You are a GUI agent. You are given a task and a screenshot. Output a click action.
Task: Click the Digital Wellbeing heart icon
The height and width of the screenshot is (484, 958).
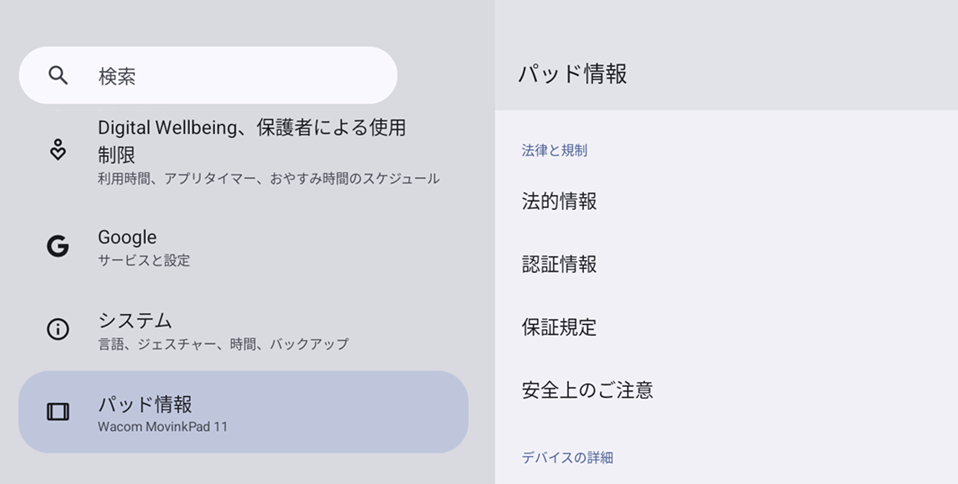coord(58,150)
